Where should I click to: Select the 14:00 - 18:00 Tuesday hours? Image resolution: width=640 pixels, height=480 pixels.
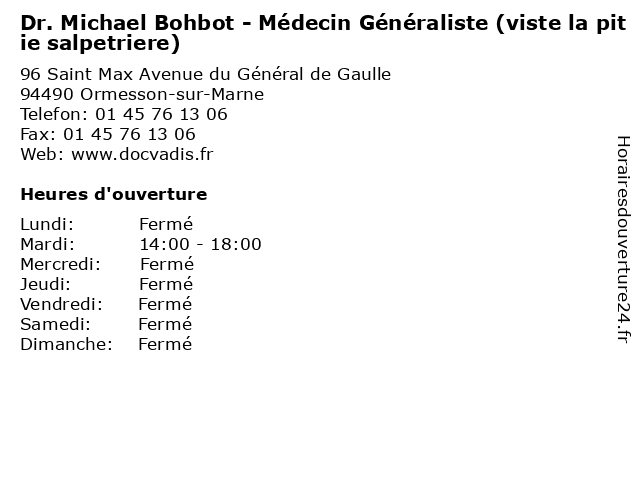(200, 244)
